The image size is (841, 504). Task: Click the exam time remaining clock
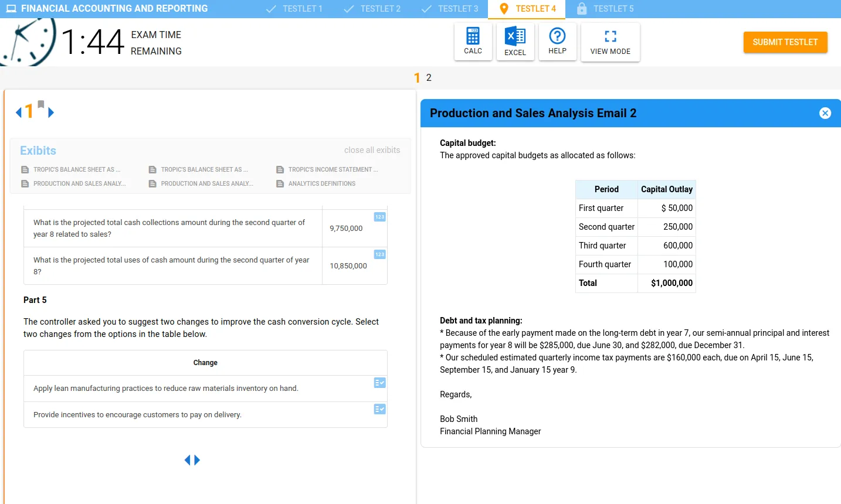coord(28,41)
